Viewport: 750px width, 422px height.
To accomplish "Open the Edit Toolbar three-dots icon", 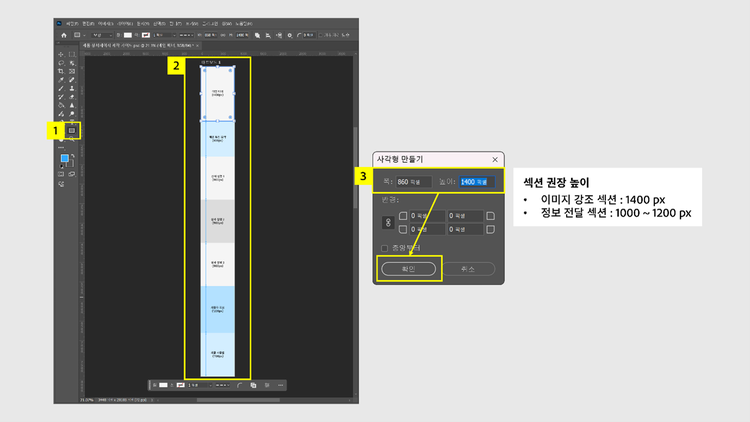I will [61, 148].
